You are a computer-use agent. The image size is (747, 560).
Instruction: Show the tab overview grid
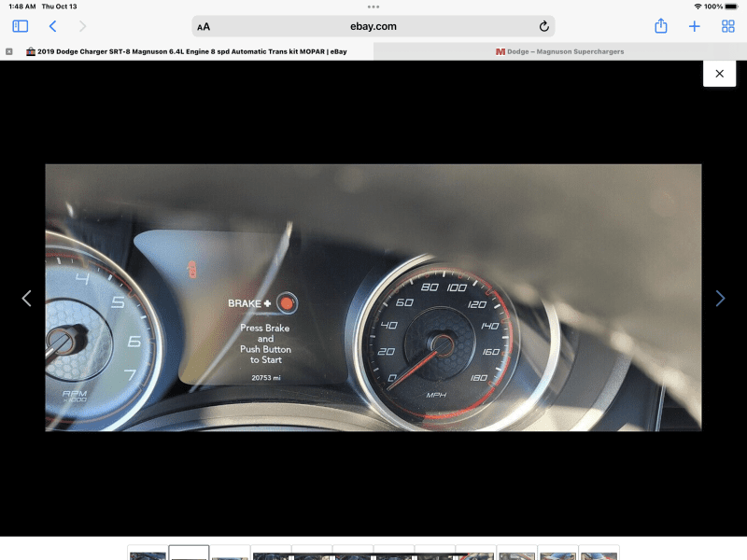click(728, 26)
